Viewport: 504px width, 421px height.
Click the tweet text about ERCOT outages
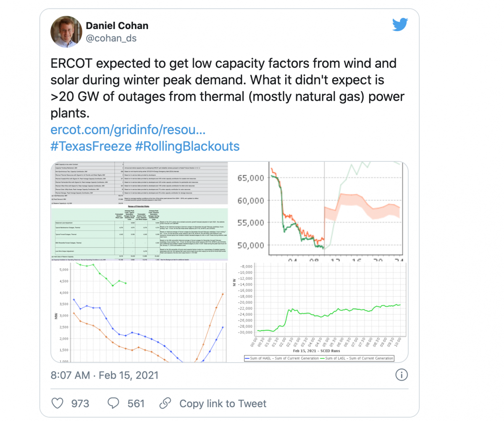pyautogui.click(x=227, y=89)
